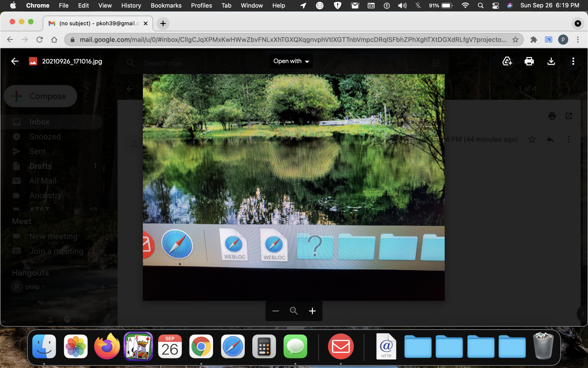Click the address bar URL
The width and height of the screenshot is (588, 368).
click(x=293, y=39)
